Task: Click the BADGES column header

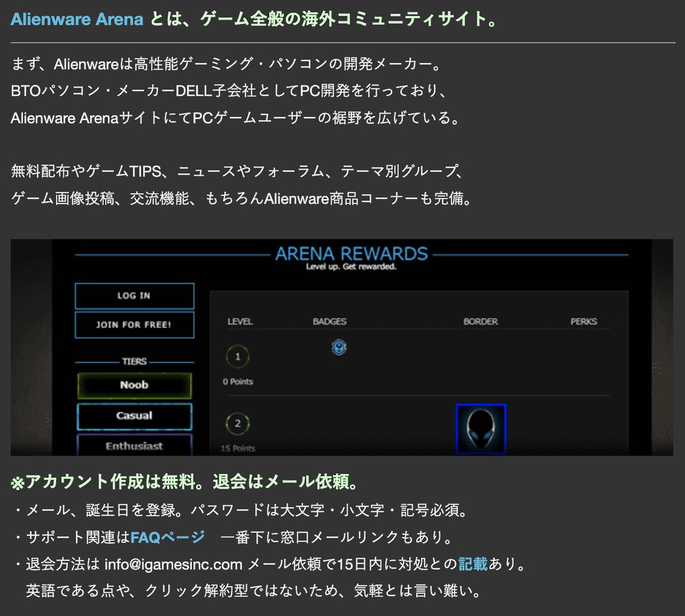Action: (x=329, y=322)
